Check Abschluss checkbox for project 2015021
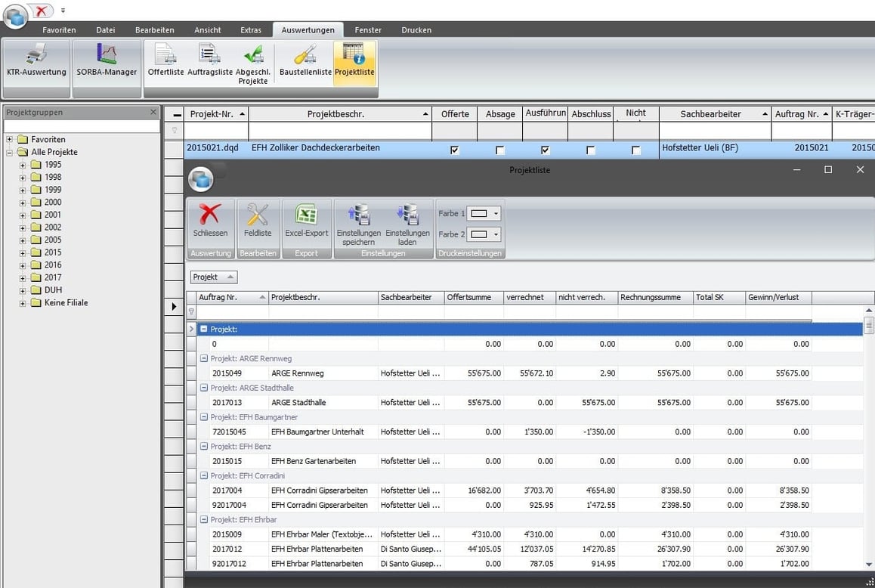This screenshot has width=875, height=588. 590,150
